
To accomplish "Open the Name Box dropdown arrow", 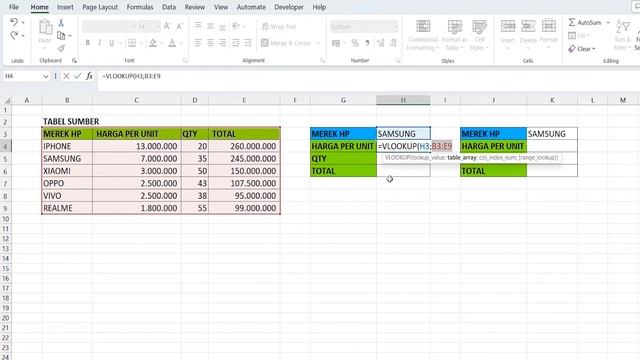I will [45, 76].
